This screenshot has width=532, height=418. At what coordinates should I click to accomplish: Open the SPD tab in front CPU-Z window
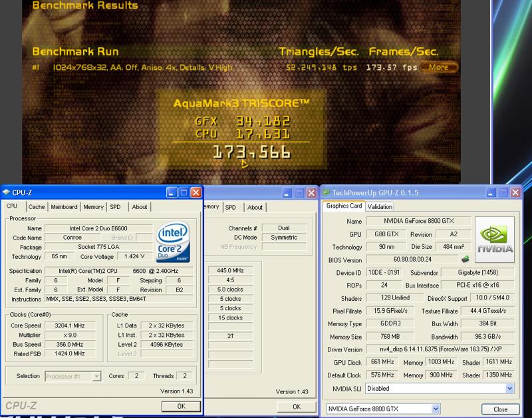click(115, 207)
